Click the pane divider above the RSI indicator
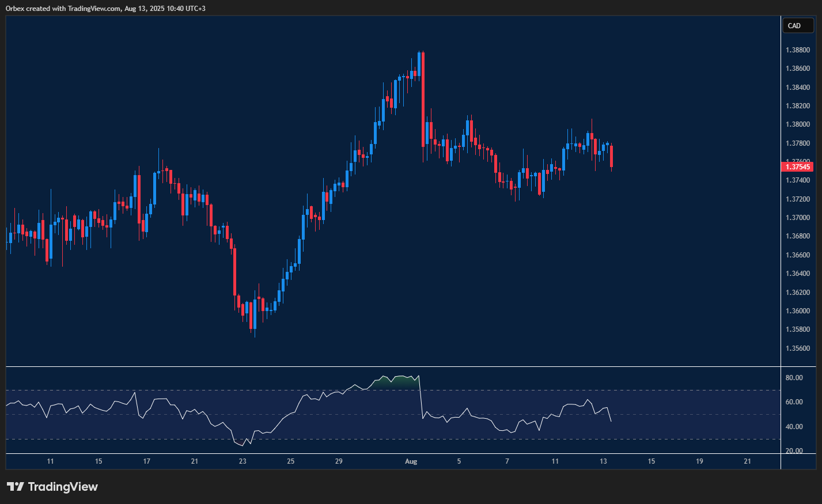The height and width of the screenshot is (504, 822). (392, 366)
